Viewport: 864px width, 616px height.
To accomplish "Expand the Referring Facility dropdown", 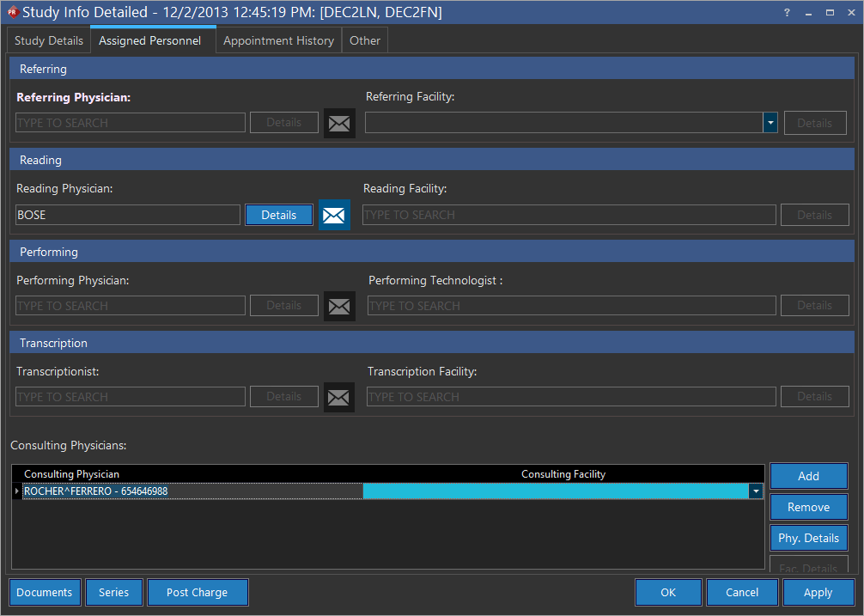I will click(770, 123).
